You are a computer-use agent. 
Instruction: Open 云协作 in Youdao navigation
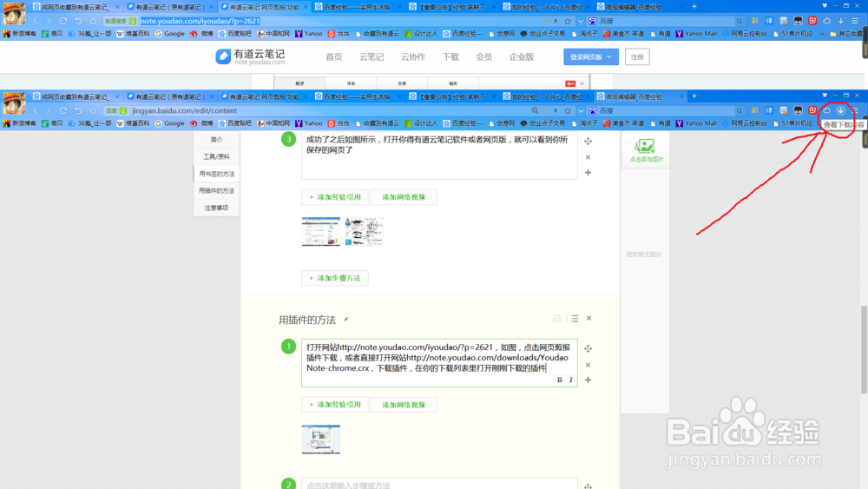coord(413,57)
